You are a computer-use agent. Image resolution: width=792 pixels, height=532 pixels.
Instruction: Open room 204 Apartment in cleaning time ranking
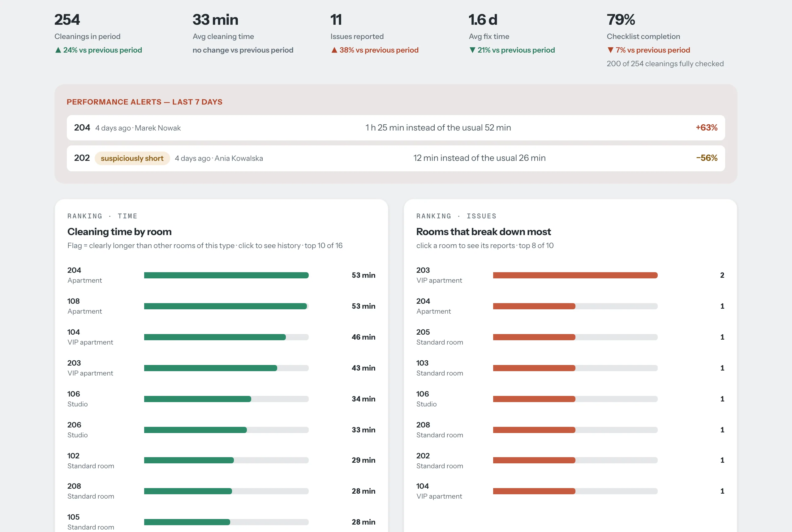pos(221,275)
